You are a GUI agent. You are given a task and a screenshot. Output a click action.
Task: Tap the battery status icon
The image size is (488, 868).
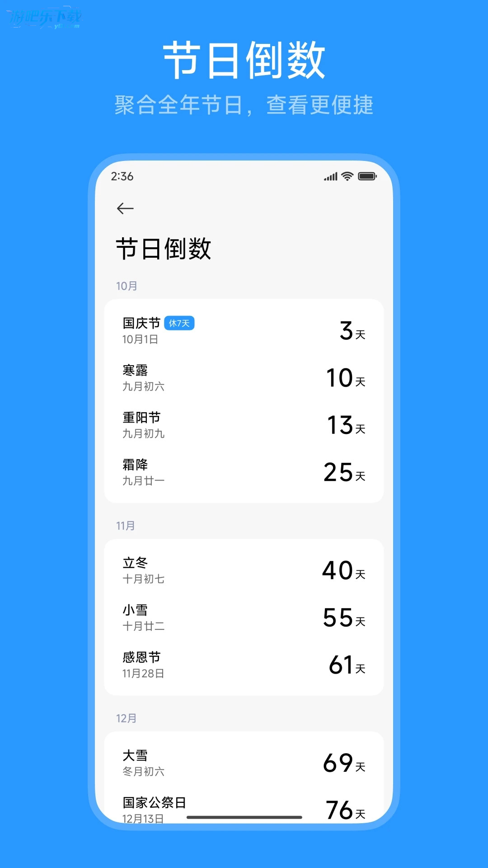click(x=367, y=176)
